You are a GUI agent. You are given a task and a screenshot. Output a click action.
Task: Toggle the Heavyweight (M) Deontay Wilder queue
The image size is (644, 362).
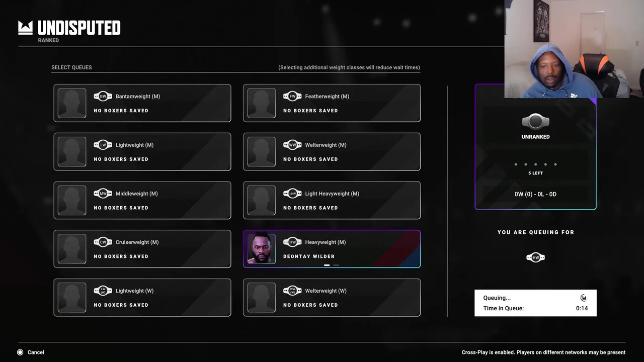coord(332,249)
